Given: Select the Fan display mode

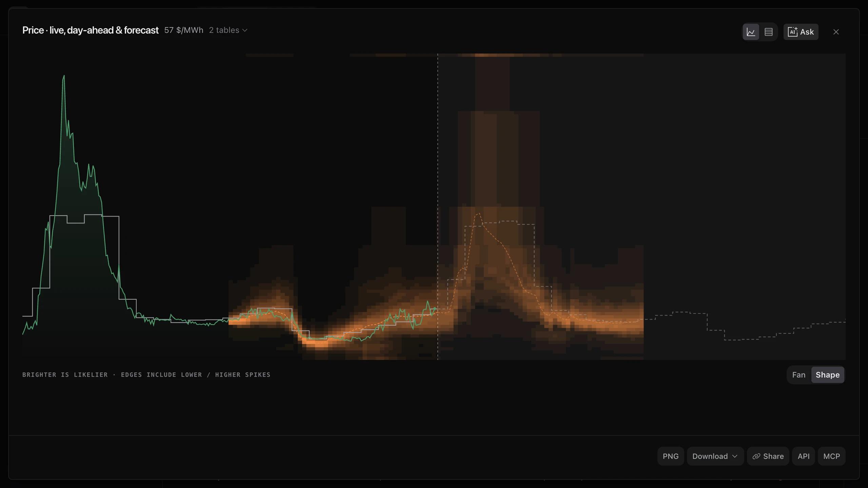Looking at the screenshot, I should click(x=798, y=375).
